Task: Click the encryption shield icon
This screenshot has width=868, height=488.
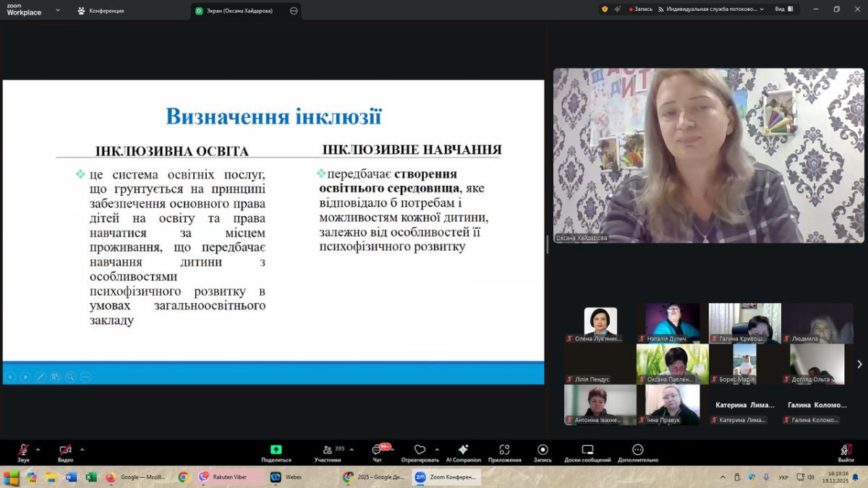Action: [605, 9]
